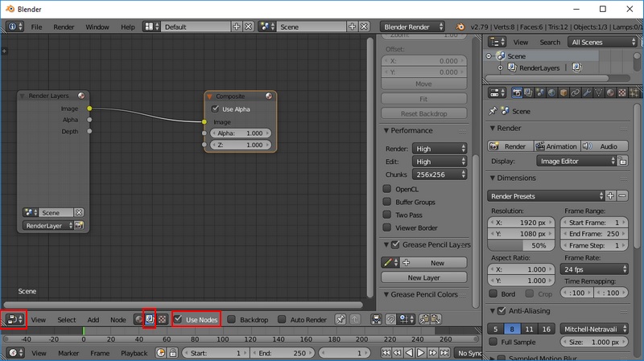The width and height of the screenshot is (644, 361).
Task: Click the pin node tree icon
Action: tap(341, 319)
